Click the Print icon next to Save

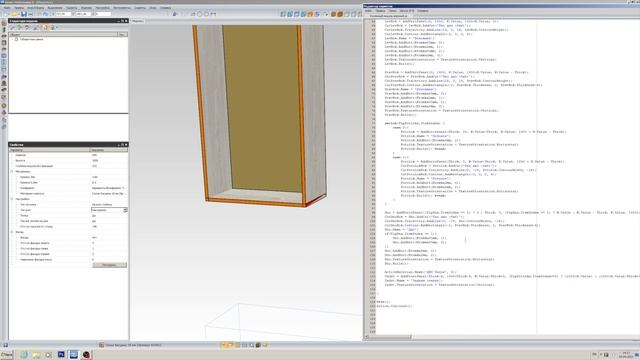(31, 14)
